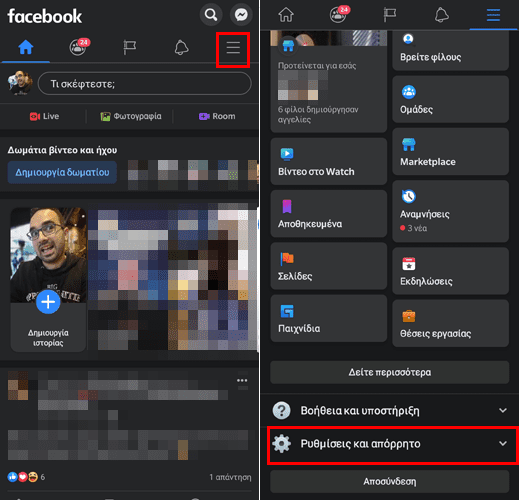Open Groups tab with 24 badge in left screen
Viewport: 519px width, 500px height.
(79, 47)
